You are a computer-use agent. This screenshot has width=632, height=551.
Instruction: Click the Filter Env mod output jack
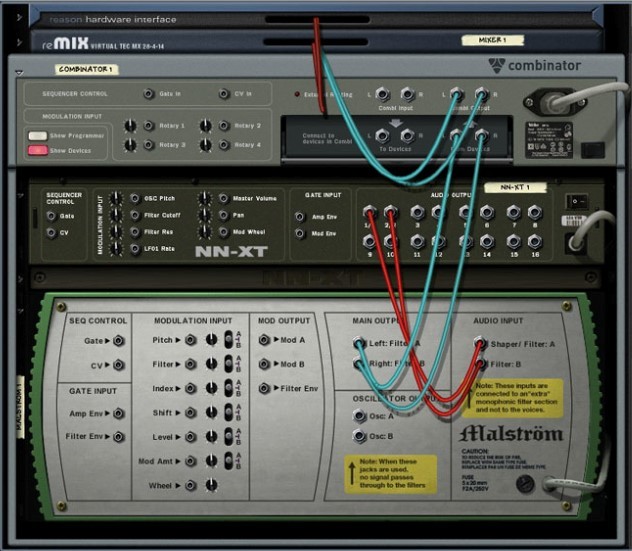pyautogui.click(x=264, y=388)
